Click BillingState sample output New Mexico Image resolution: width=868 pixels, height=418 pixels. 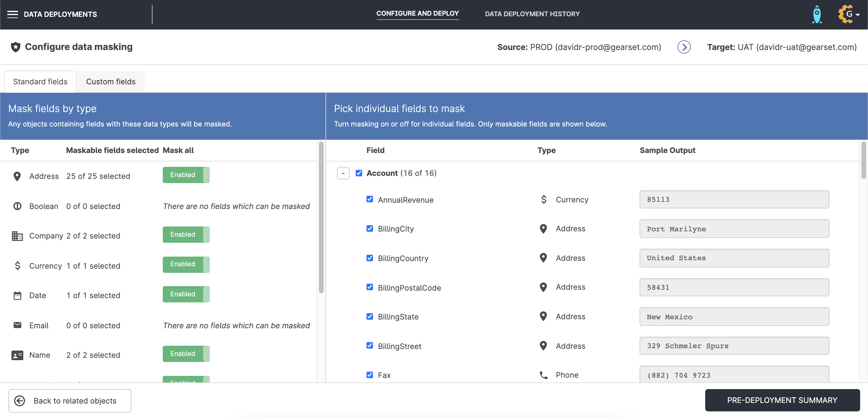pyautogui.click(x=734, y=317)
